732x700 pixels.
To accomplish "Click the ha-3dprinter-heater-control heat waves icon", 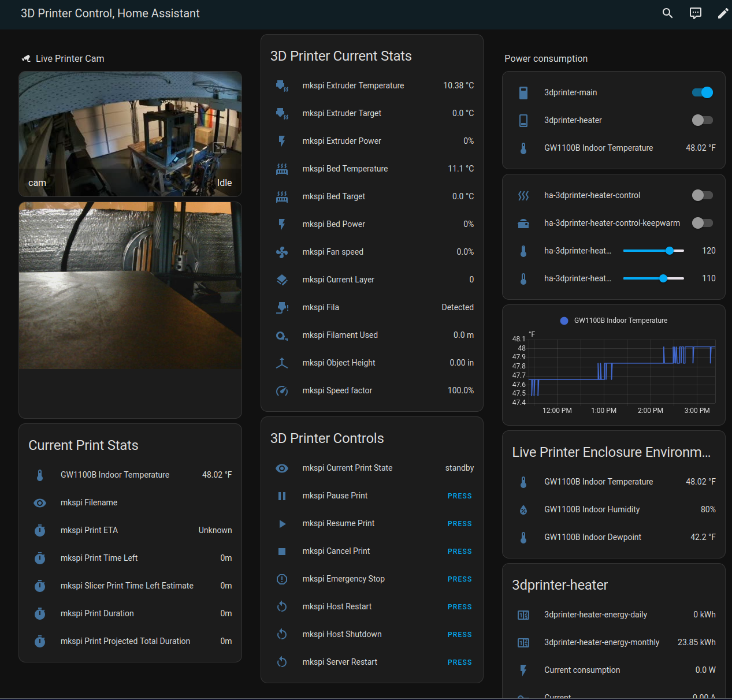I will (523, 195).
